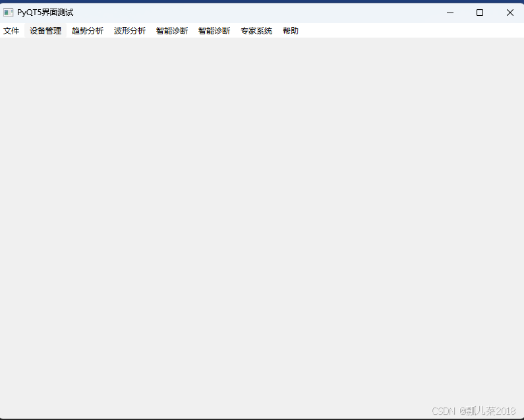Open the 帮助 menu
This screenshot has width=524, height=420.
(x=291, y=31)
